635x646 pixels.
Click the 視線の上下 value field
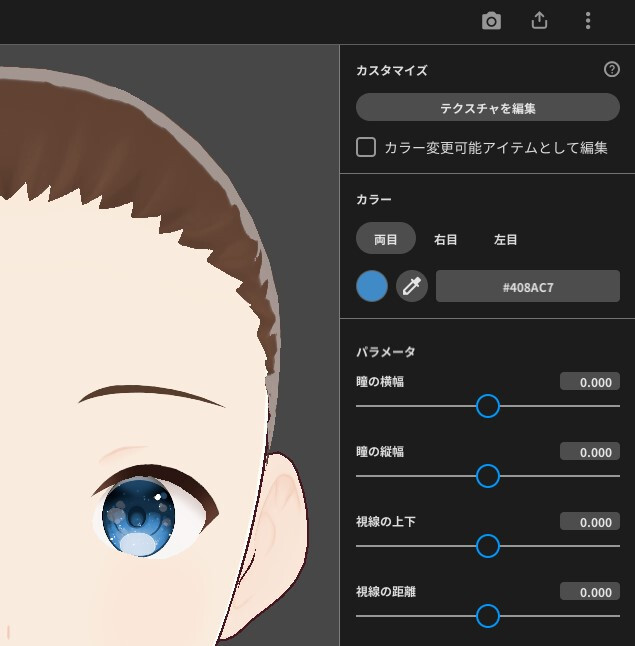(590, 522)
